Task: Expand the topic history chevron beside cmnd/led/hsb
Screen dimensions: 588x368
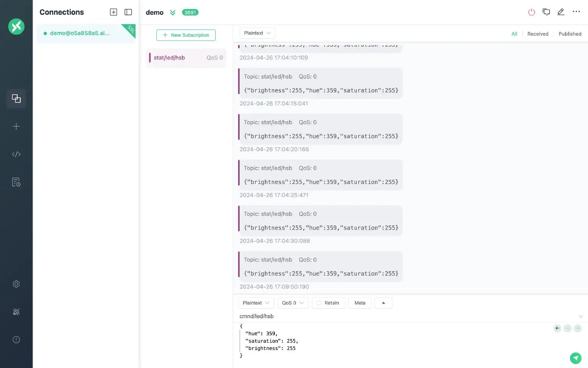Action: (581, 316)
